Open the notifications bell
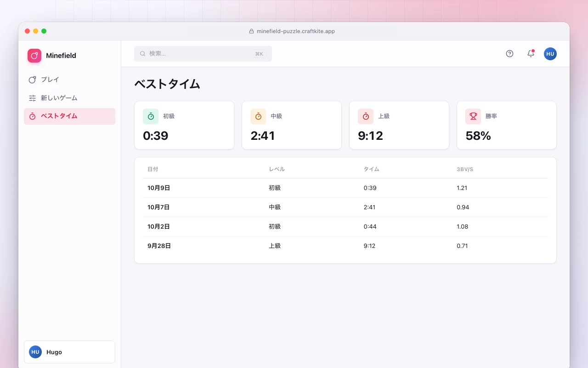This screenshot has width=588, height=368. [531, 54]
